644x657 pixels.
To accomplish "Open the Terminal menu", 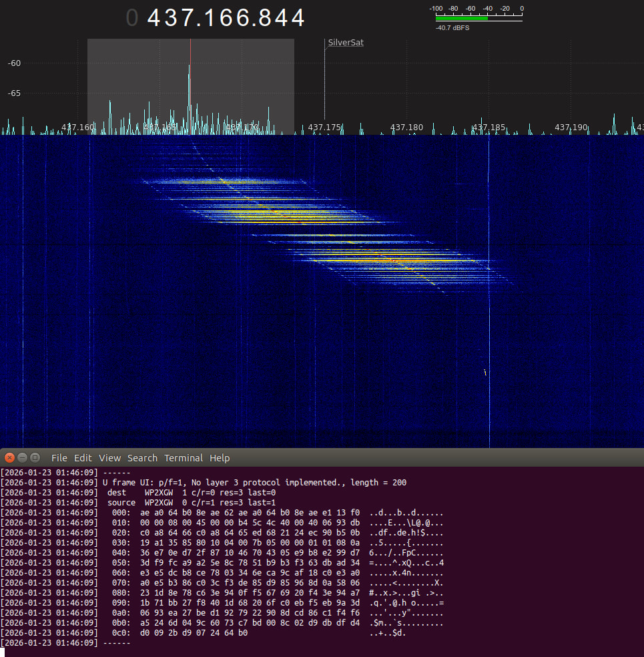I will [x=184, y=458].
